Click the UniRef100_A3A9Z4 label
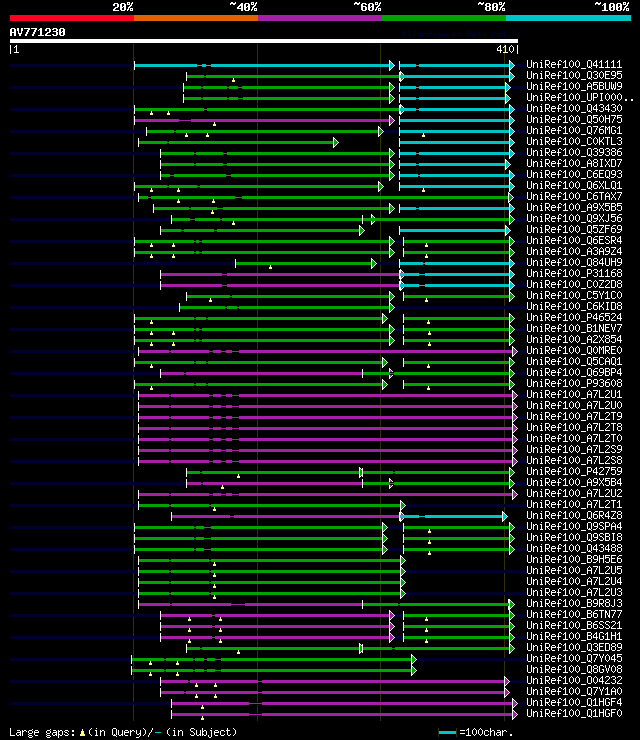This screenshot has width=640, height=740. point(574,252)
